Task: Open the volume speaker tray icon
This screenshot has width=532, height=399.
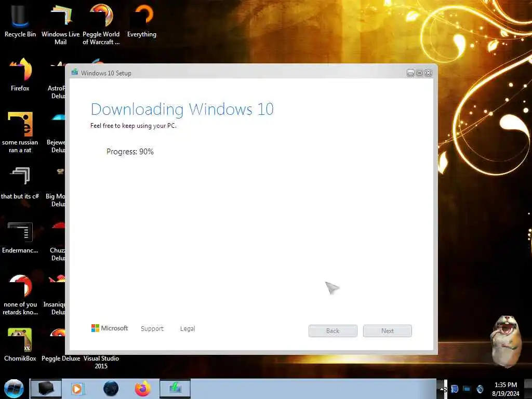Action: pos(480,389)
